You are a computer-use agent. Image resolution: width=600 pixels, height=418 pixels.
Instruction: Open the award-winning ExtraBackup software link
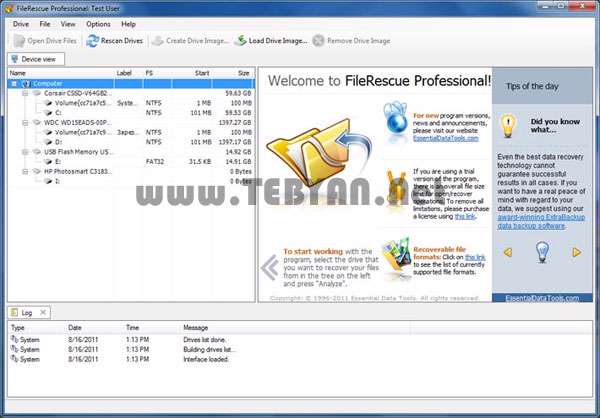tap(541, 222)
